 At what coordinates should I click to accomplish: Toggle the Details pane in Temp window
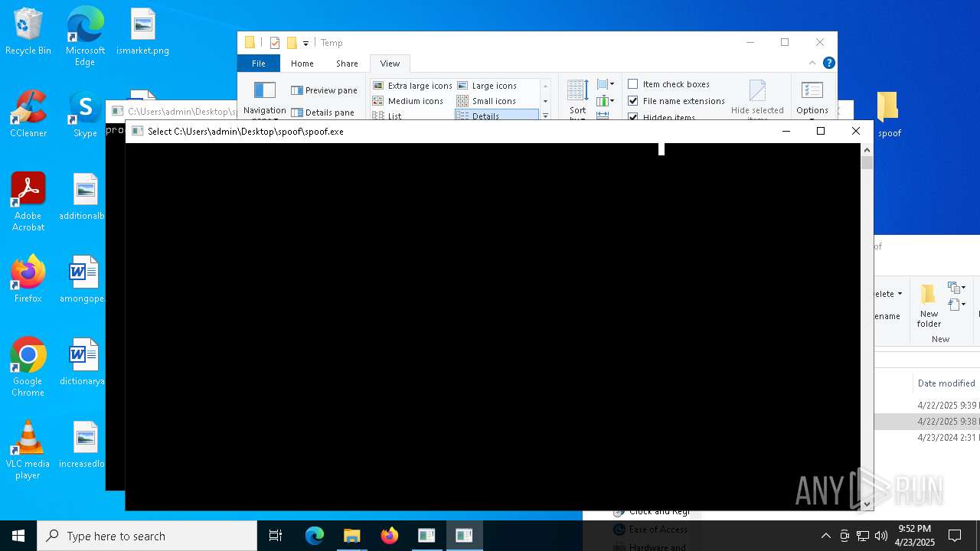tap(322, 112)
